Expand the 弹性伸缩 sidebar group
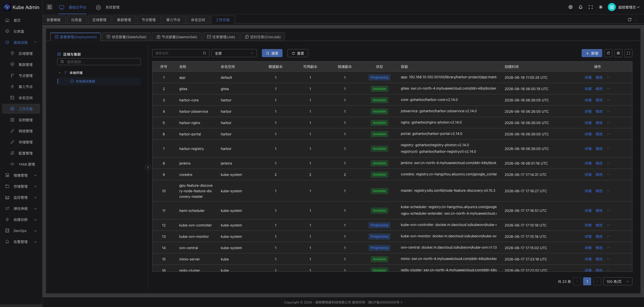Image resolution: width=644 pixels, height=307 pixels. tap(21, 209)
